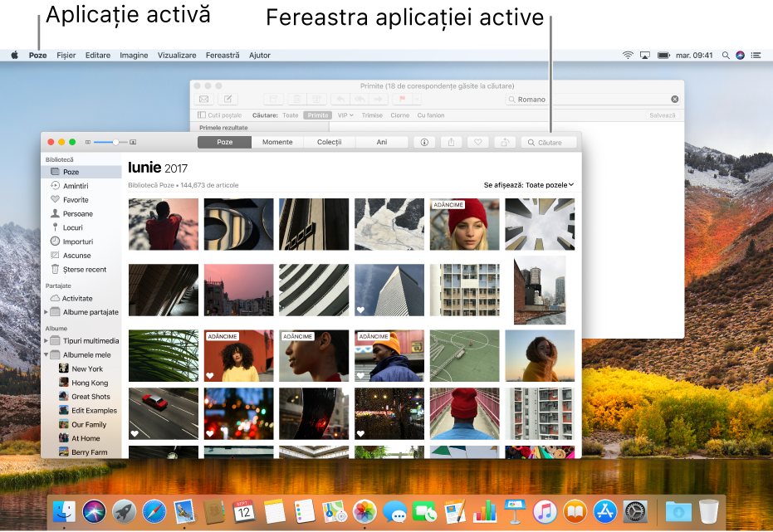Viewport: 773px width, 532px height.
Task: Collapse the Albumele mele group
Action: [46, 354]
